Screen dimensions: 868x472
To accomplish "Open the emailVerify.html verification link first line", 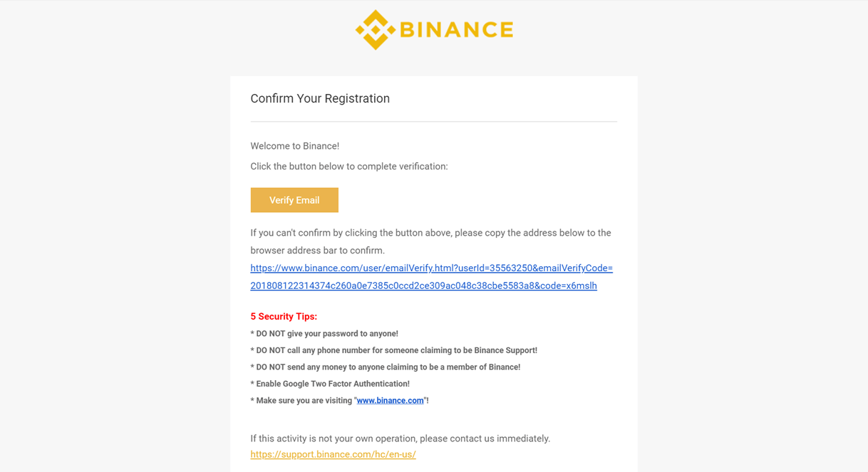I will pos(431,268).
